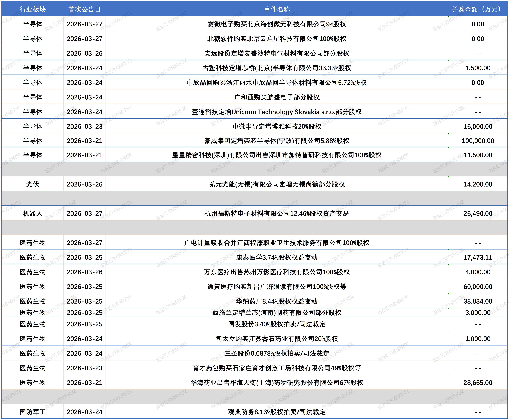Click the amount 60,000.00
The width and height of the screenshot is (509, 420).
pyautogui.click(x=478, y=287)
